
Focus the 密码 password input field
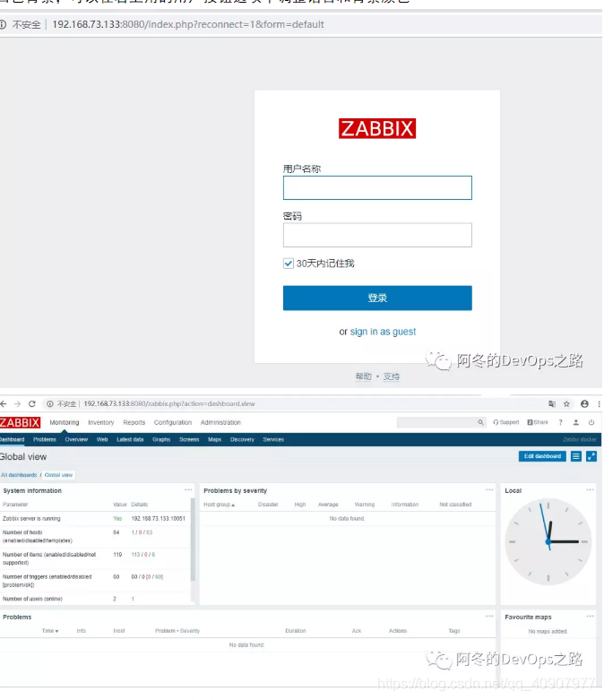pos(377,235)
